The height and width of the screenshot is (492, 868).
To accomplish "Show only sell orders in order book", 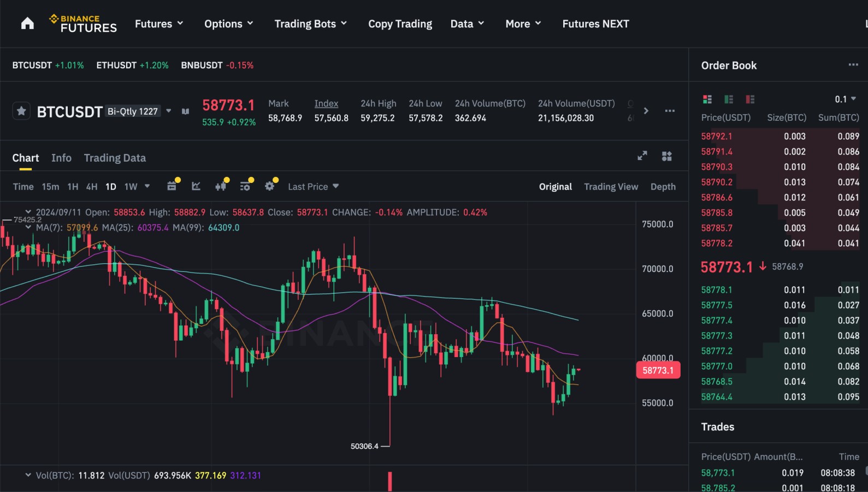I will click(x=750, y=99).
